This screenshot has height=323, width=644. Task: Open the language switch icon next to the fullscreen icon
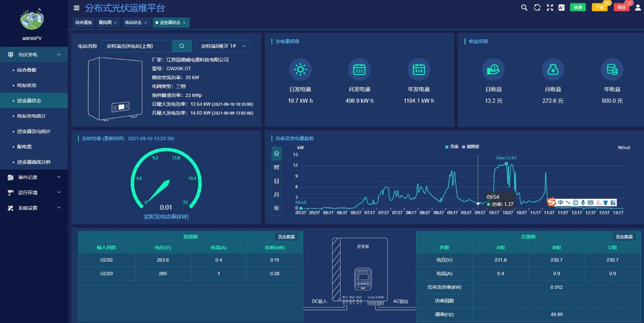click(562, 7)
